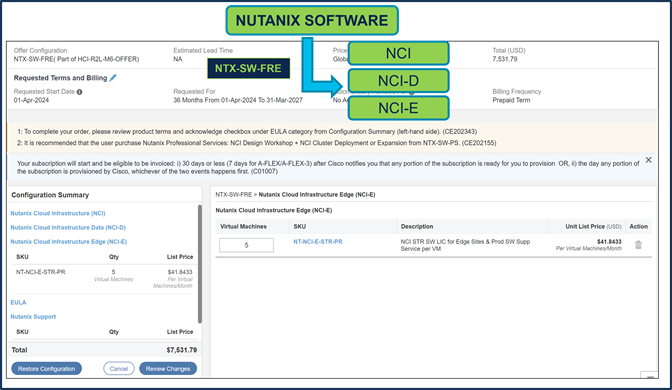Click the Review Changes button
The image size is (672, 390).
click(168, 369)
